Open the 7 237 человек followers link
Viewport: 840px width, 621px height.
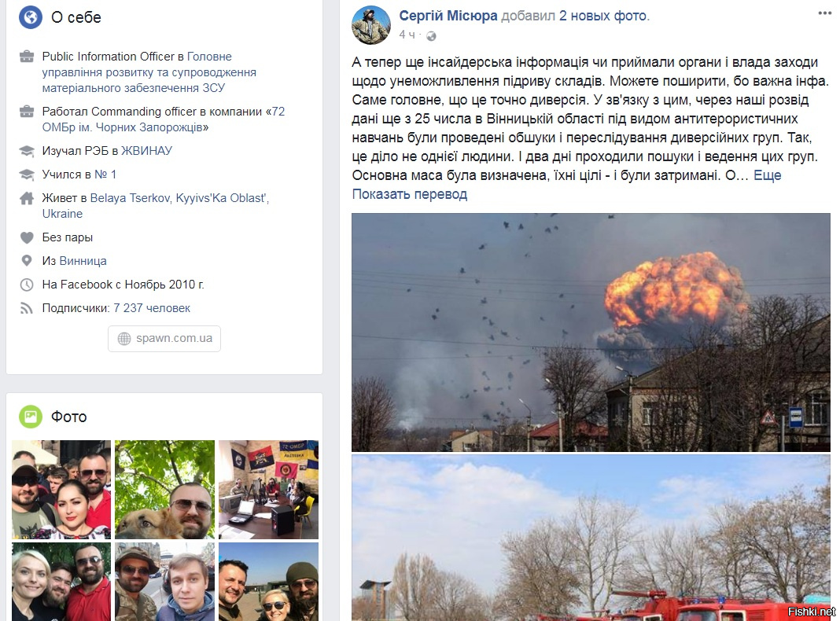[x=152, y=308]
